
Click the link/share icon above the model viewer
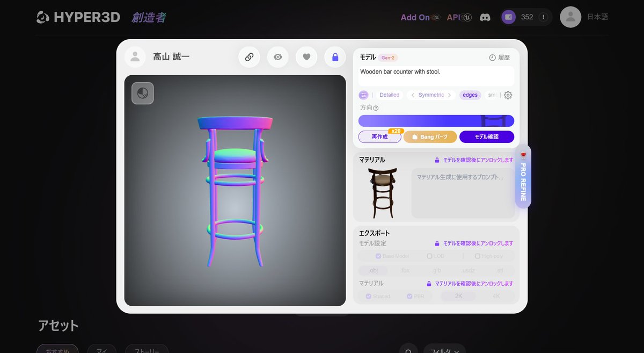click(x=249, y=56)
